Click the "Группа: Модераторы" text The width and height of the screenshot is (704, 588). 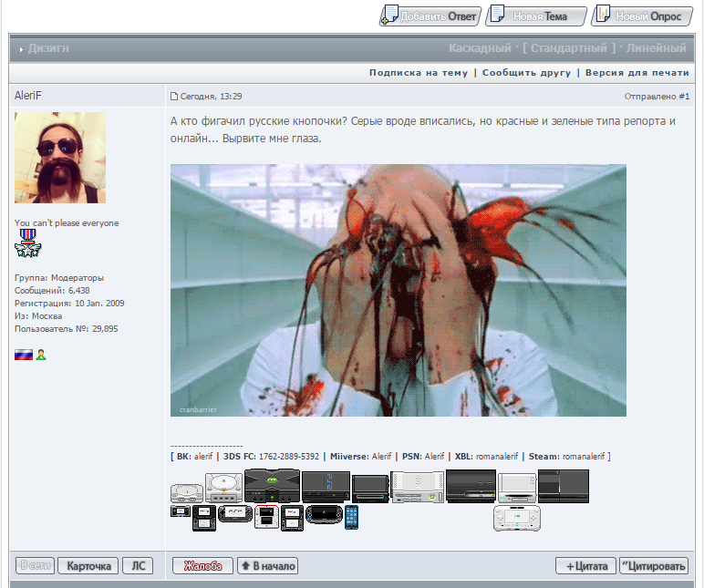click(x=58, y=278)
